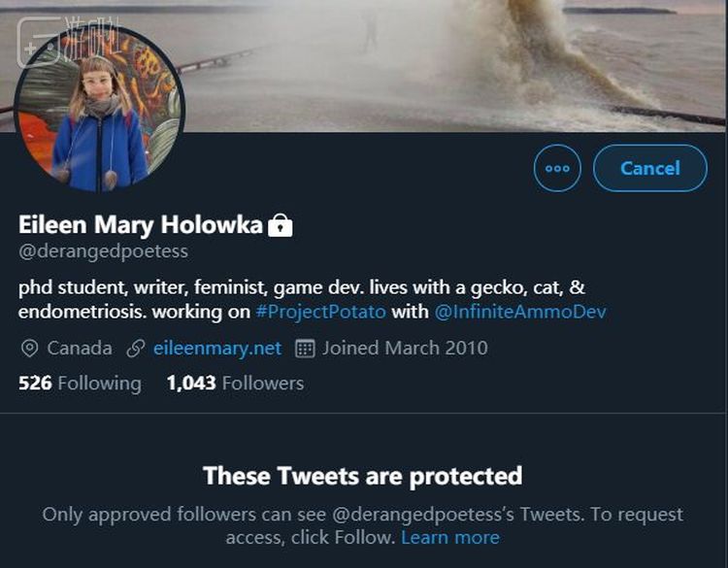Screen dimensions: 728x568
Task: Open the eileenmary.net website link
Action: (216, 348)
